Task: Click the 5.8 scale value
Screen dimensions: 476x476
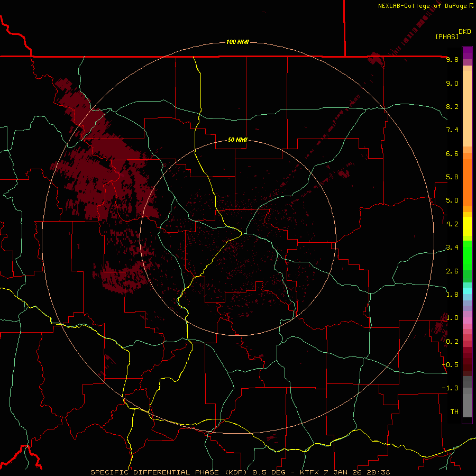Action: 452,177
